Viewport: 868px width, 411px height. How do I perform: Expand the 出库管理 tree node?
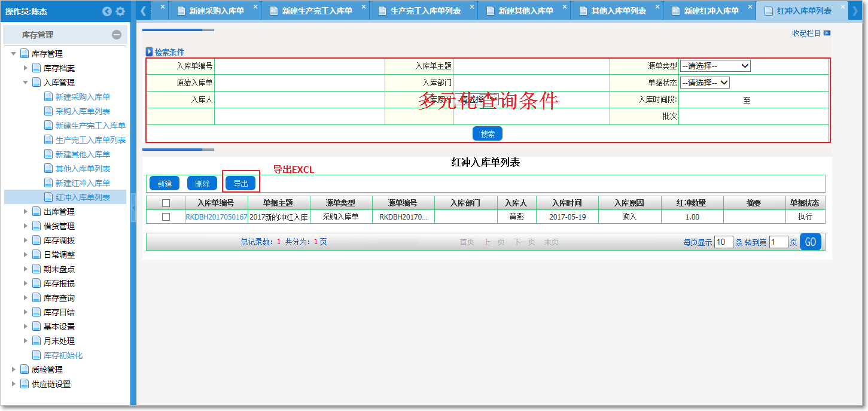26,212
